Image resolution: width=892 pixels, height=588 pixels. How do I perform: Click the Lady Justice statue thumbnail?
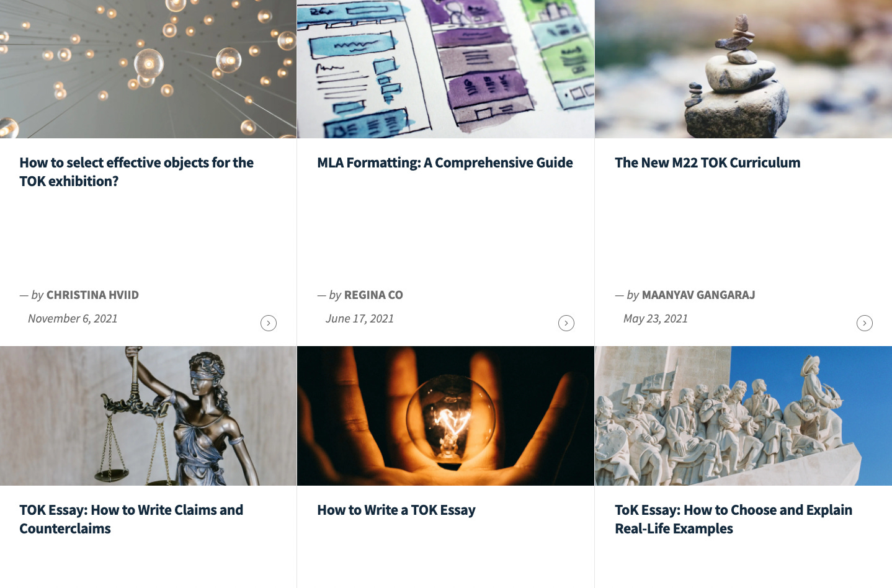coord(148,416)
